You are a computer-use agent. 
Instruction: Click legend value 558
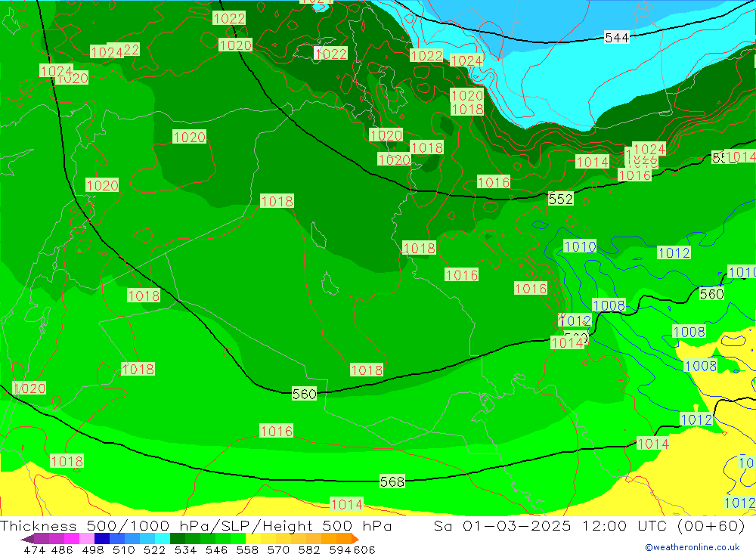point(247,549)
